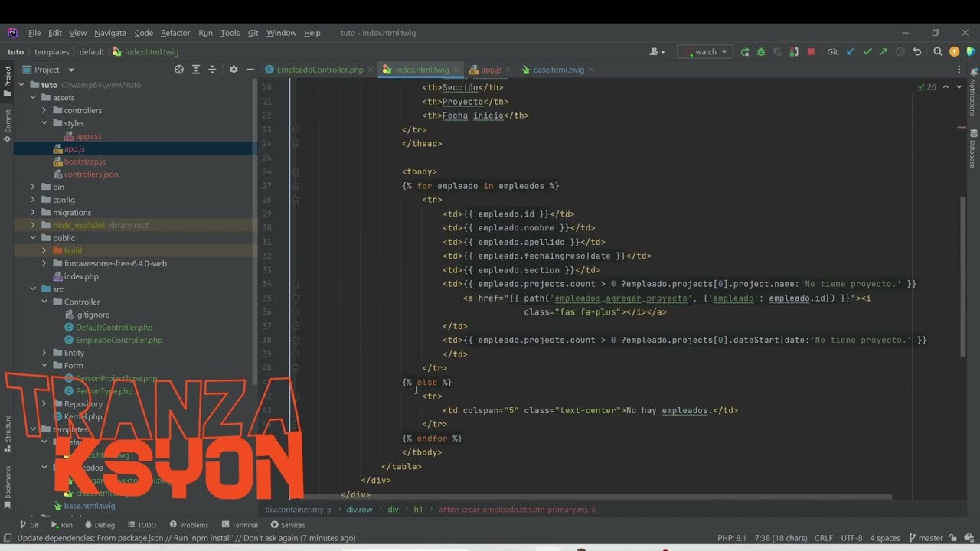Change CRLF line separator in status bar

[x=824, y=538]
